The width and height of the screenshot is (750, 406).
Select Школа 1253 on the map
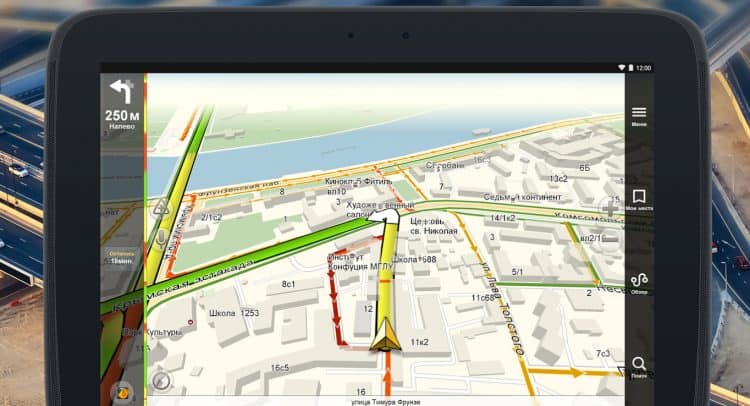[x=234, y=313]
